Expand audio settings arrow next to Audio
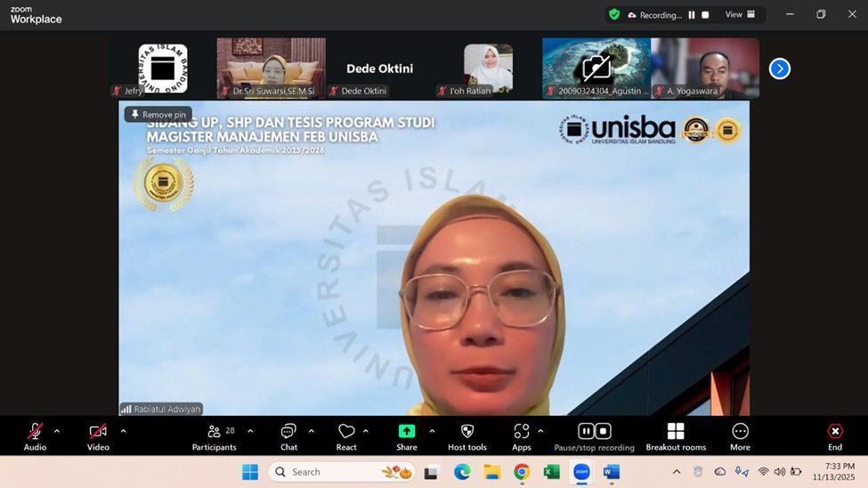The height and width of the screenshot is (488, 868). point(57,431)
